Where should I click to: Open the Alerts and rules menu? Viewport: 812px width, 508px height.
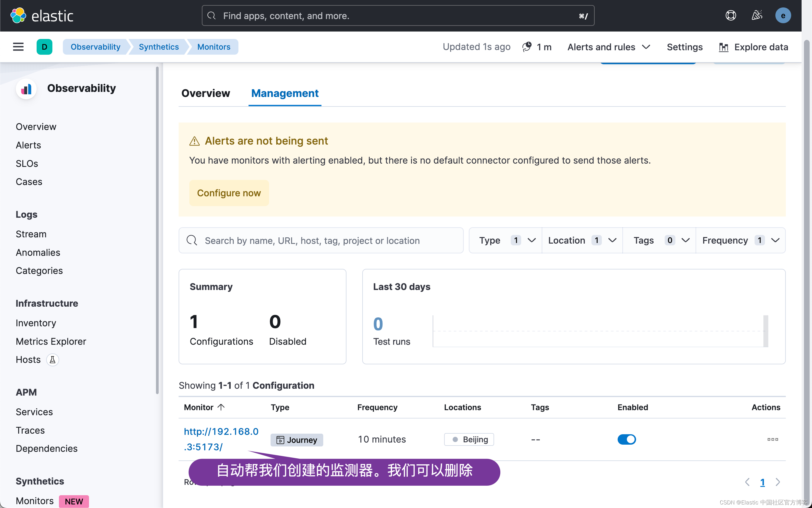click(609, 47)
